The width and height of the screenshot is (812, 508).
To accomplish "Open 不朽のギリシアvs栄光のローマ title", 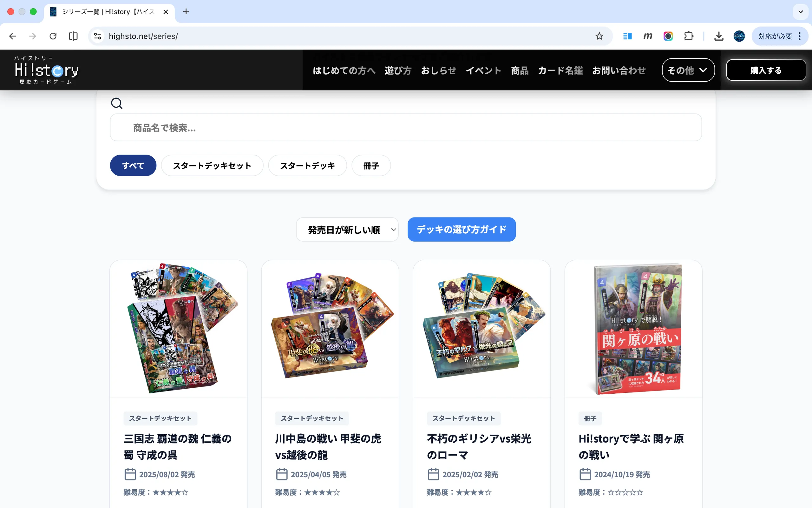I will (x=479, y=446).
